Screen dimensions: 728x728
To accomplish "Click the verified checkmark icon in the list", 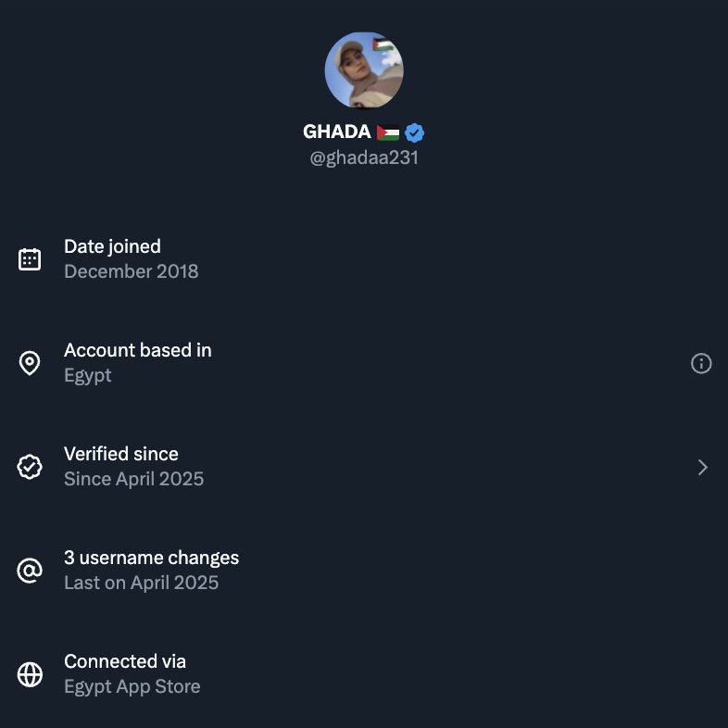I will pos(30,467).
